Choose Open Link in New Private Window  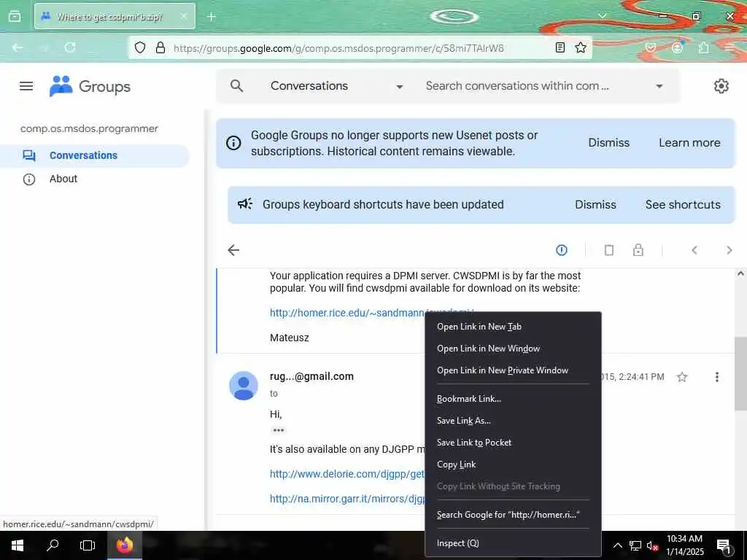point(513,370)
